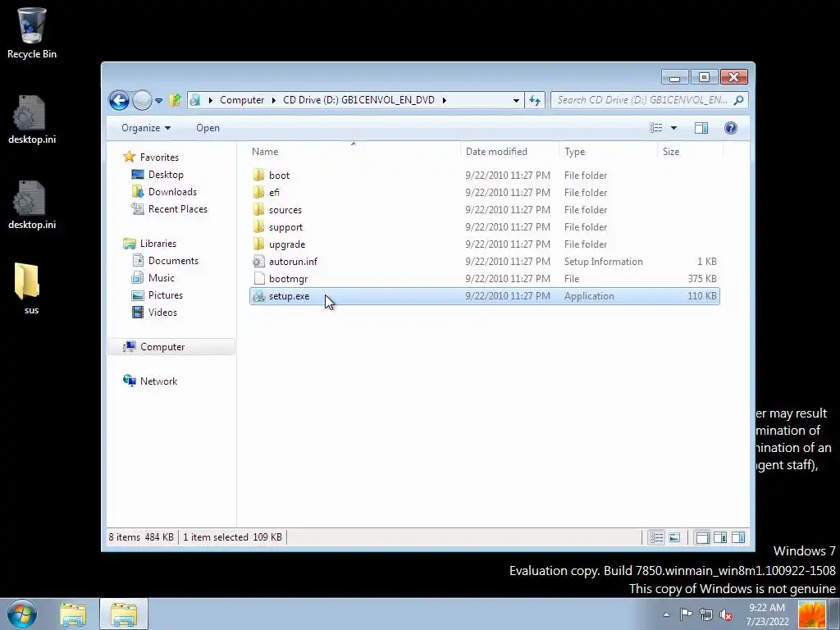
Task: Click Libraries in the navigation pane
Action: click(157, 244)
